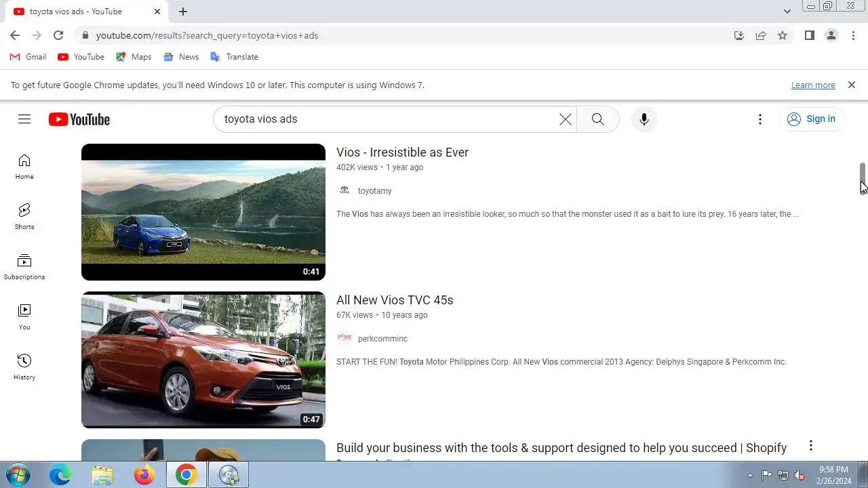Screen dimensions: 868x488
Task: Open Maps bookmark
Action: tap(134, 57)
